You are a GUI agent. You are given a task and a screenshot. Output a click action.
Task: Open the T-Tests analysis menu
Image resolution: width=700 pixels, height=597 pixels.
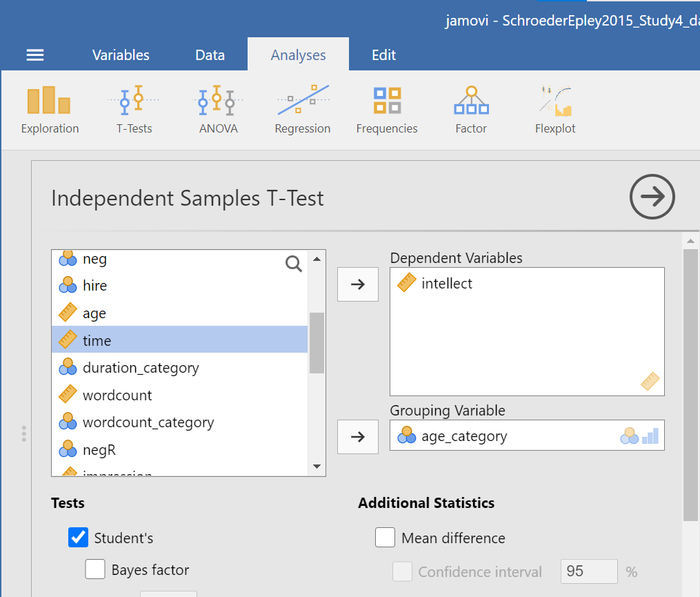[x=134, y=110]
